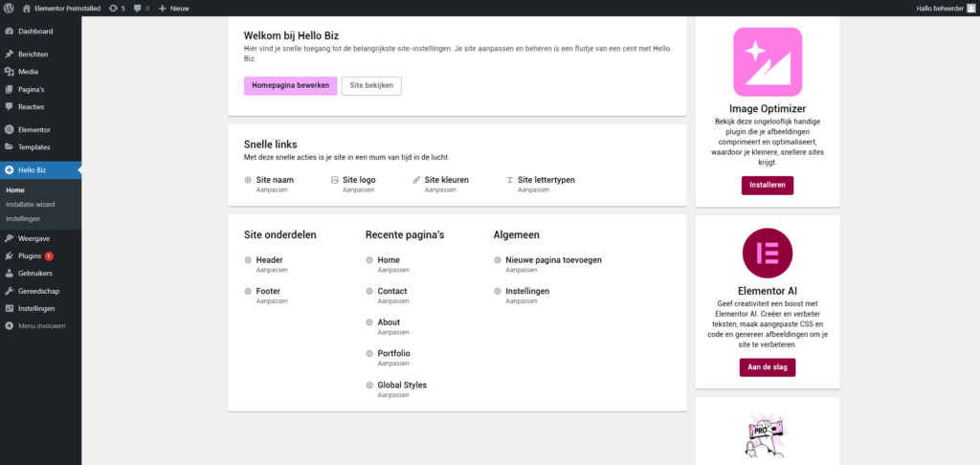980x465 pixels.
Task: Click the Pagina's pages icon
Action: [x=10, y=89]
